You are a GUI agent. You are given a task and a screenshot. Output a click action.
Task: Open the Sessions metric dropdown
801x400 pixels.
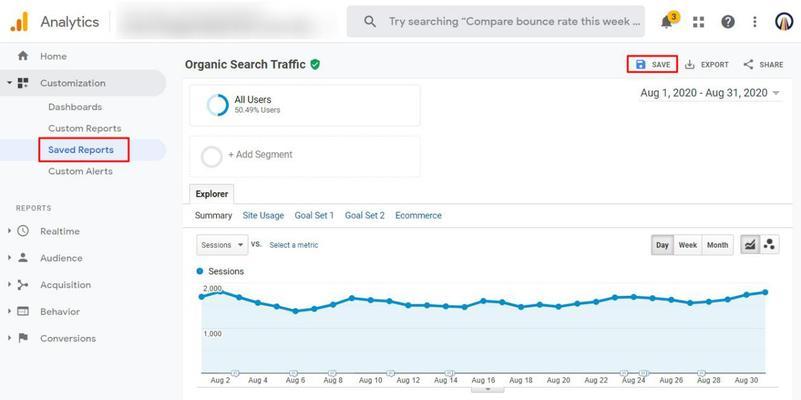pos(222,245)
